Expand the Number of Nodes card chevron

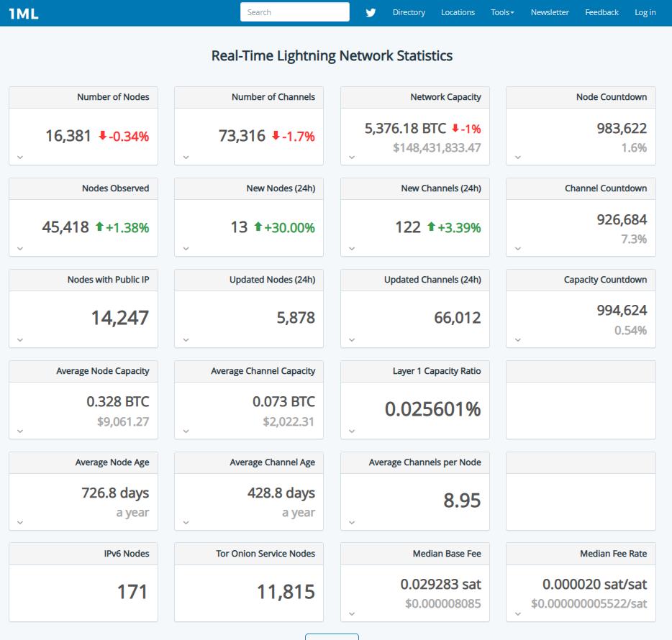point(20,157)
